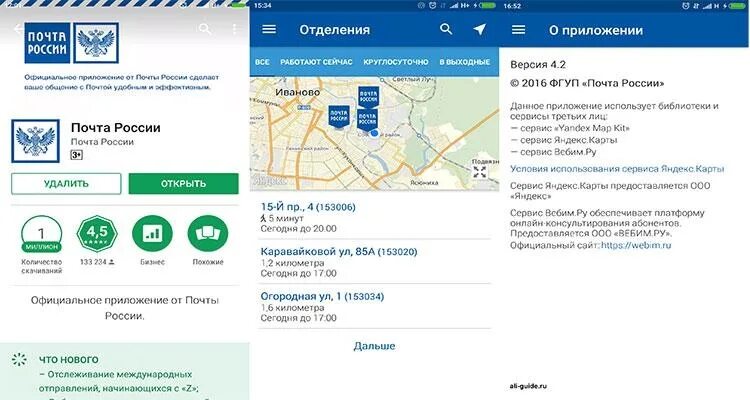Tap the 1,2 километра distance text

(x=292, y=263)
